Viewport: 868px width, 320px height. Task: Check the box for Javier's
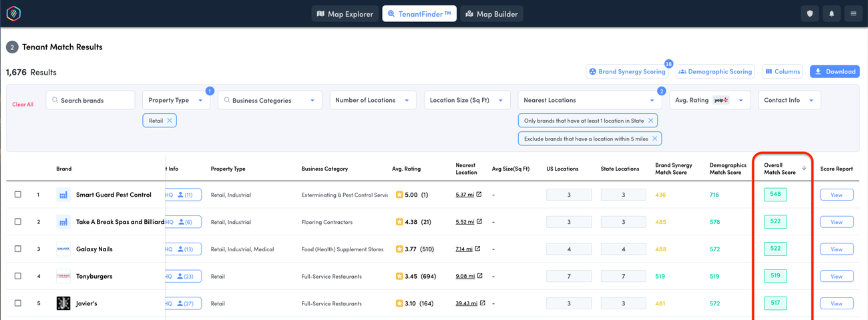point(18,303)
